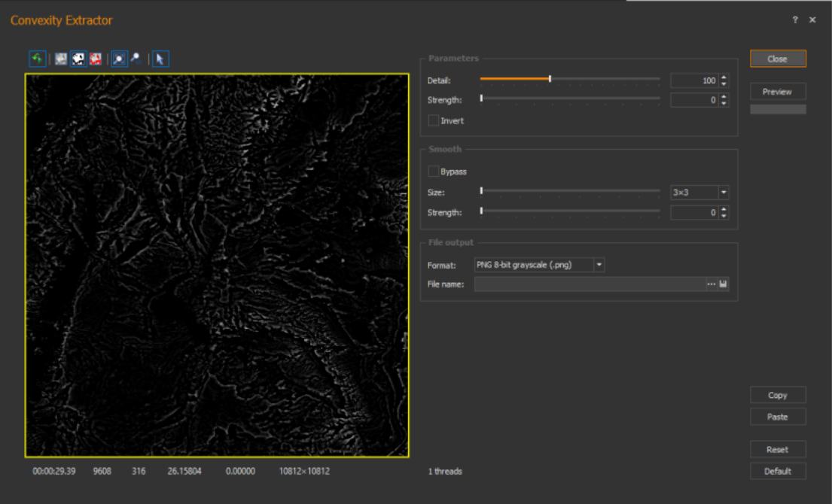Click the Smooth Size slider handle
The height and width of the screenshot is (504, 832).
481,190
